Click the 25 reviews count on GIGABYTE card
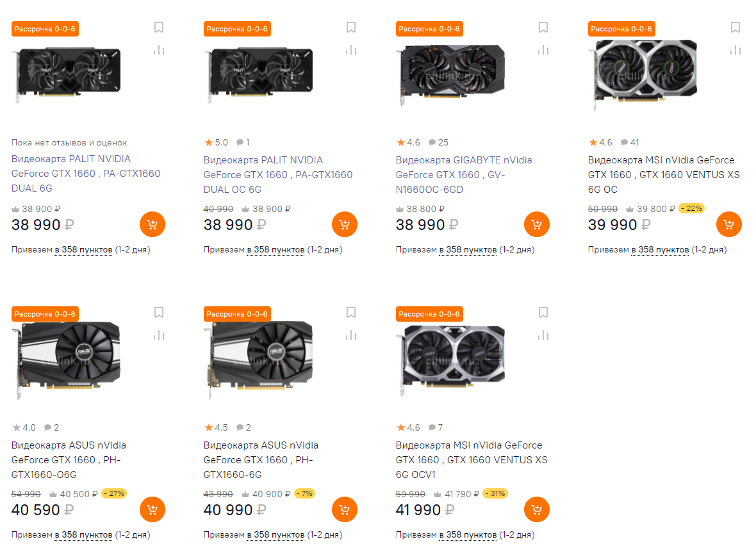The width and height of the screenshot is (756, 553). [439, 142]
